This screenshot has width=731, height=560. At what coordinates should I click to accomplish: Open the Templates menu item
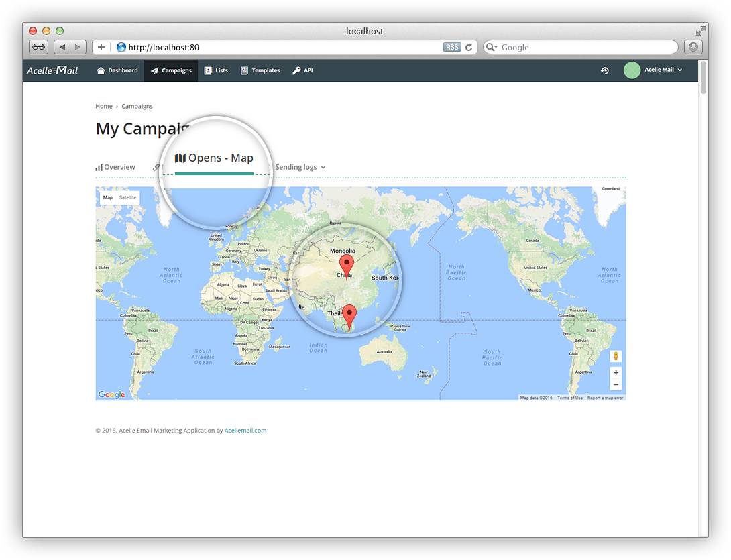[260, 70]
